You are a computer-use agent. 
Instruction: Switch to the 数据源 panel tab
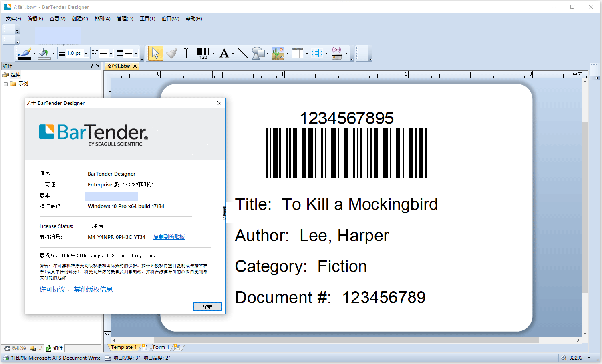[15, 348]
